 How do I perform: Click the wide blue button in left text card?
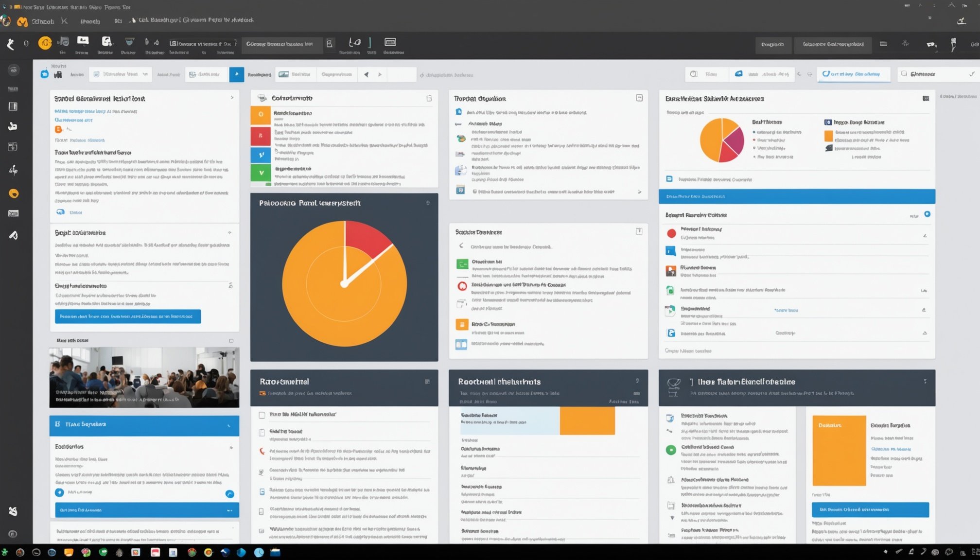(128, 316)
